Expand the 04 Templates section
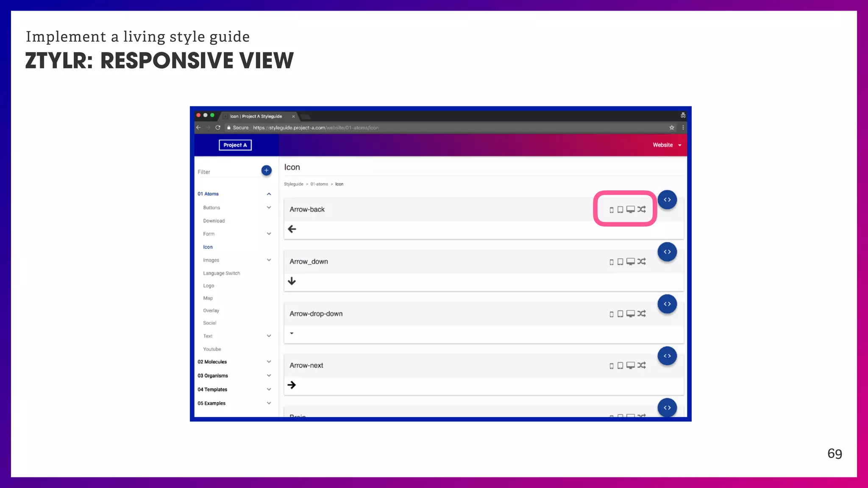868x488 pixels. click(269, 389)
